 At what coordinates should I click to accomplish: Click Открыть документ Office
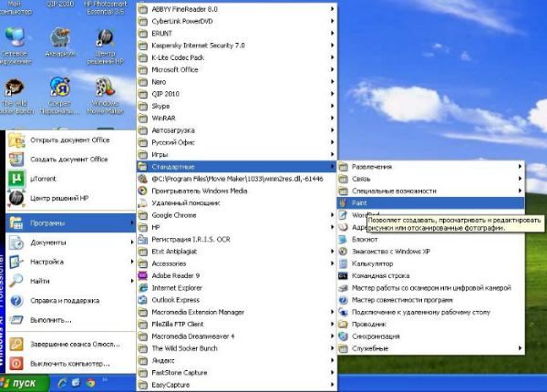tap(70, 139)
